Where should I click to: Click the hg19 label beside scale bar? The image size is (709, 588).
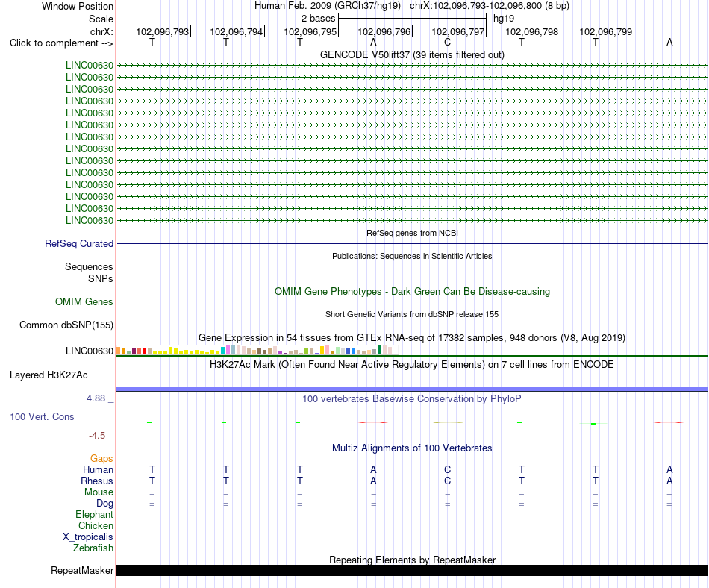tap(504, 19)
